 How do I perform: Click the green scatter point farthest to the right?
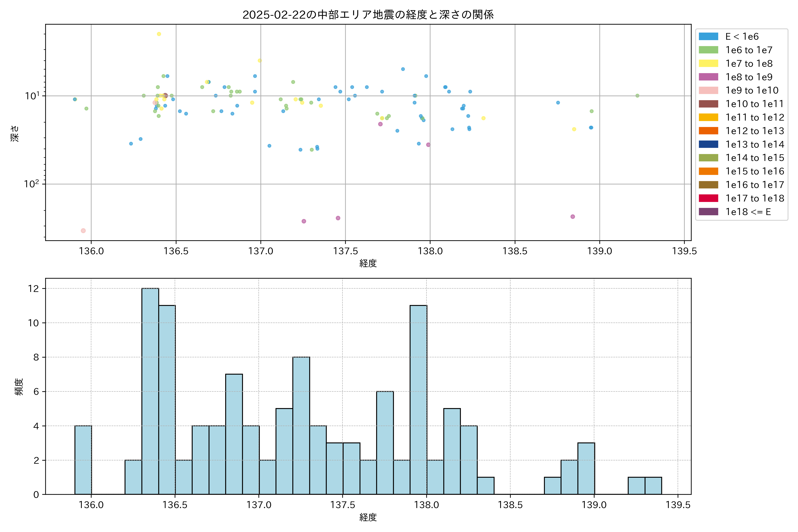pyautogui.click(x=637, y=96)
